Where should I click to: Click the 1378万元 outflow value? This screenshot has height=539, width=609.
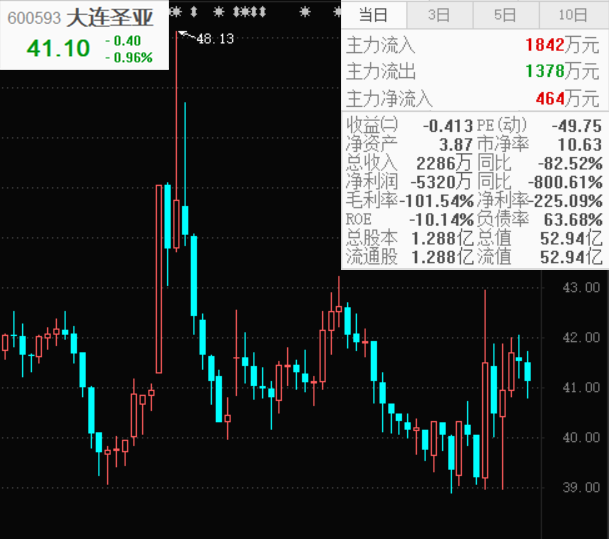pos(562,71)
